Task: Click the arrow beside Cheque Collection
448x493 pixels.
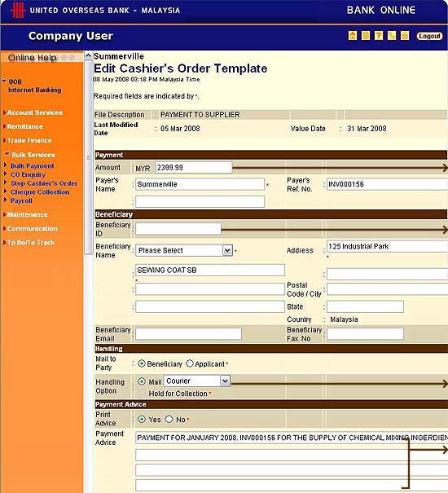Action: [x=6, y=191]
